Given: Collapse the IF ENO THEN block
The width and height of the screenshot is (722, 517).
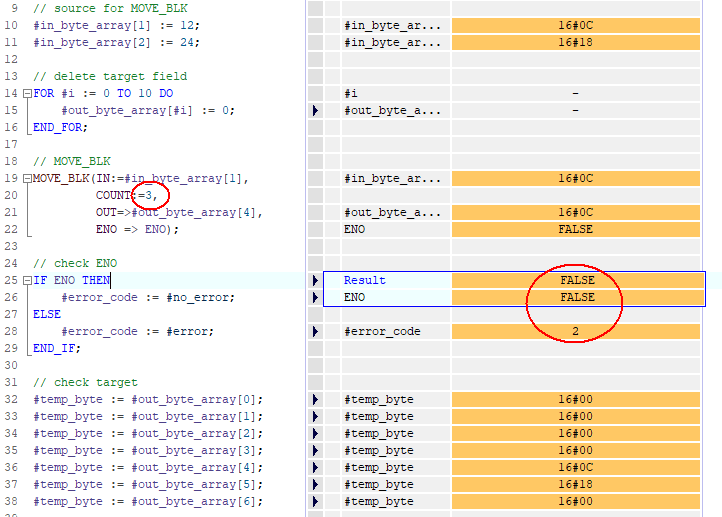Looking at the screenshot, I should [x=28, y=281].
